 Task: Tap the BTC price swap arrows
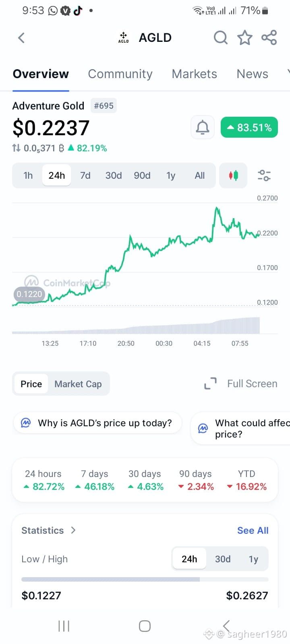pos(16,148)
